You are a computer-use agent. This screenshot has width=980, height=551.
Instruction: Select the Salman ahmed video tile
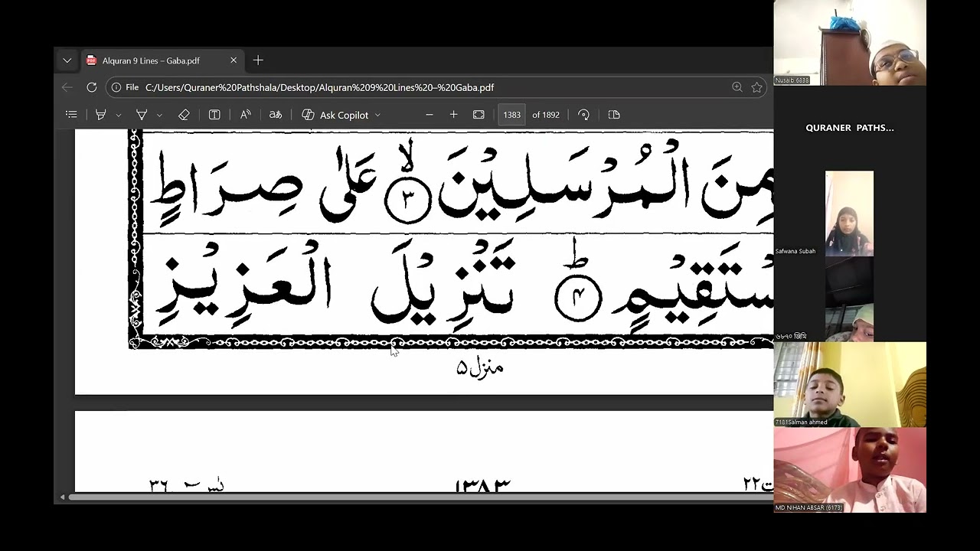pyautogui.click(x=850, y=384)
